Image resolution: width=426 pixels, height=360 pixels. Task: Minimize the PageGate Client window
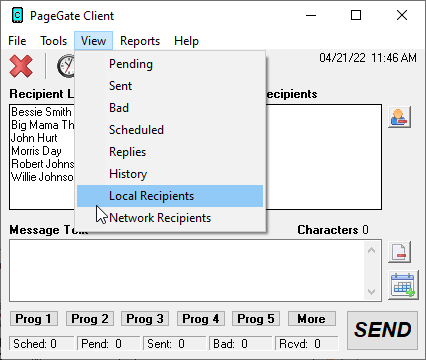point(311,15)
